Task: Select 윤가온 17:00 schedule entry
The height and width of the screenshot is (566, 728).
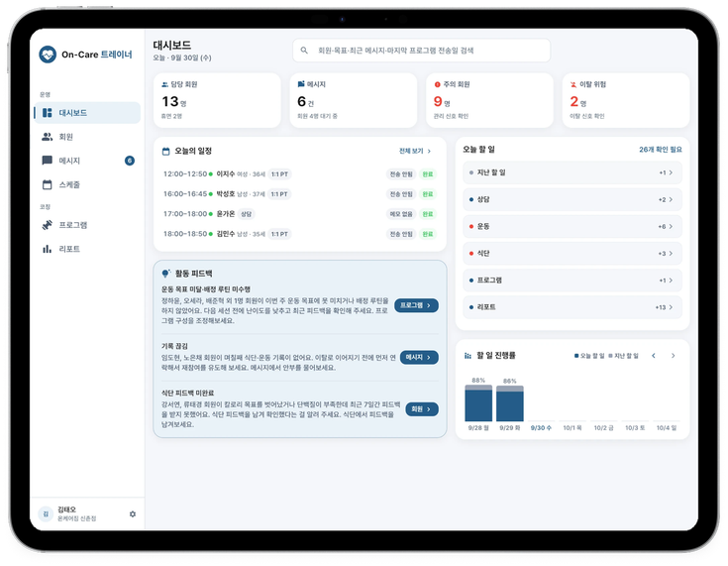Action: tap(299, 214)
